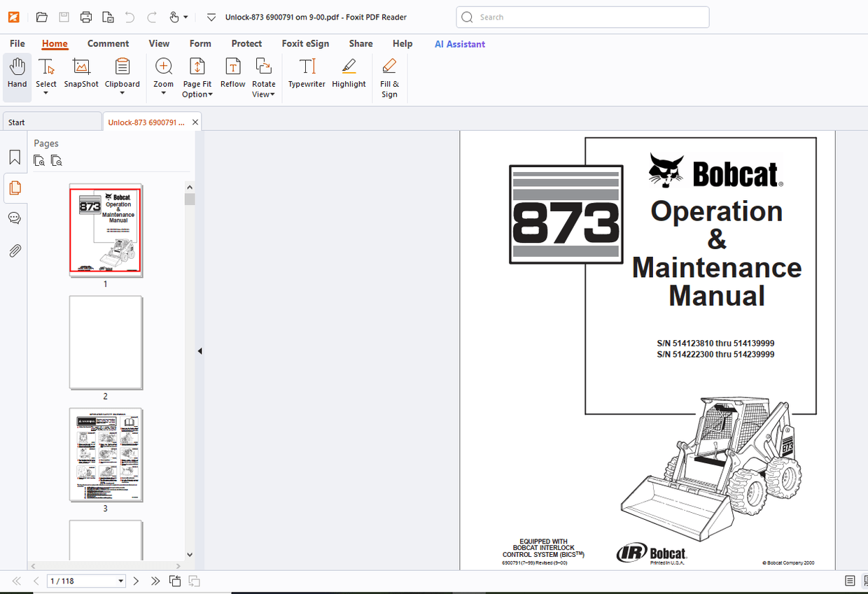
Task: Select the Hand tool
Action: pos(17,73)
